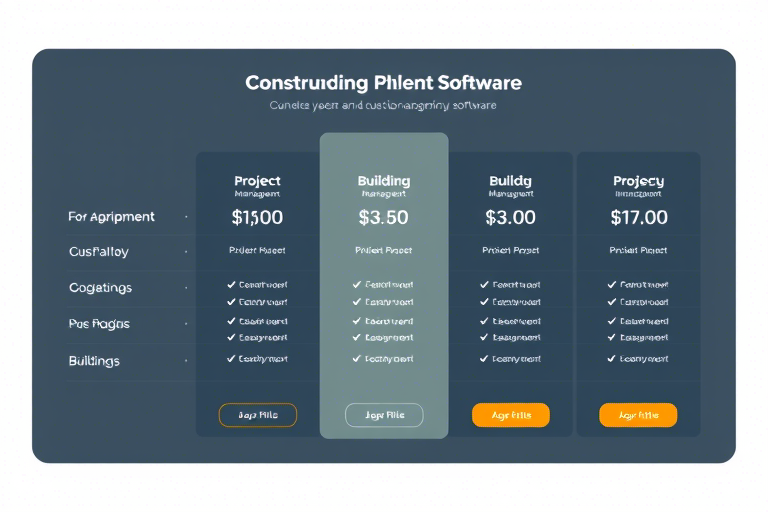
Task: Click orange button under $17.00 plan
Action: (638, 415)
